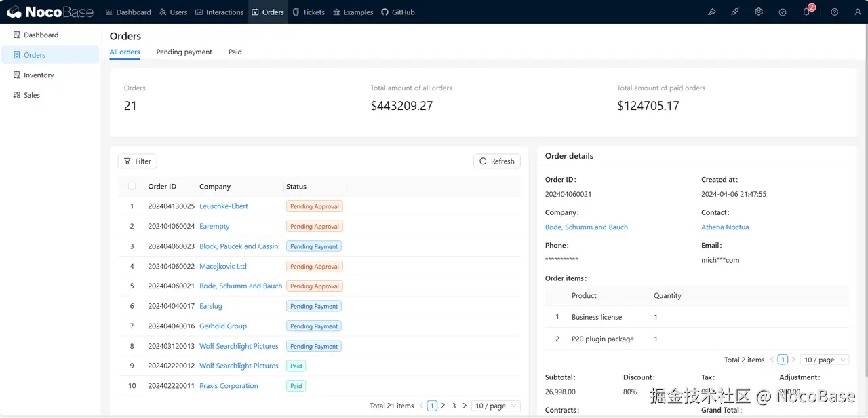Switch to the Pending payment tab
868x418 pixels.
pos(184,52)
